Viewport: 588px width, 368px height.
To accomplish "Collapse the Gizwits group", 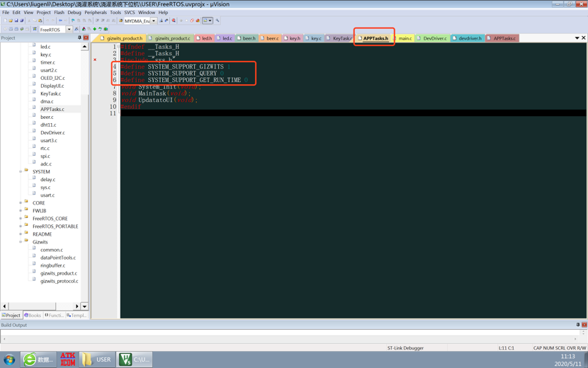I will pyautogui.click(x=21, y=242).
